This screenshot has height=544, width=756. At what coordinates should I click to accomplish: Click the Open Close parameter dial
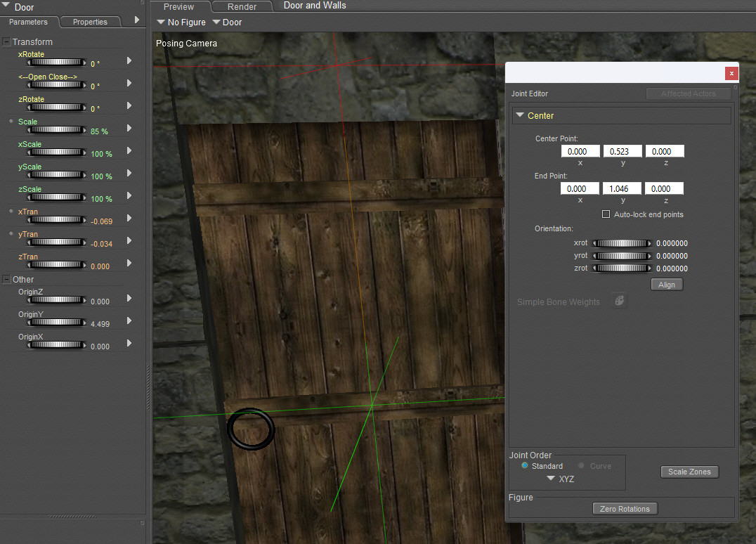(x=57, y=85)
